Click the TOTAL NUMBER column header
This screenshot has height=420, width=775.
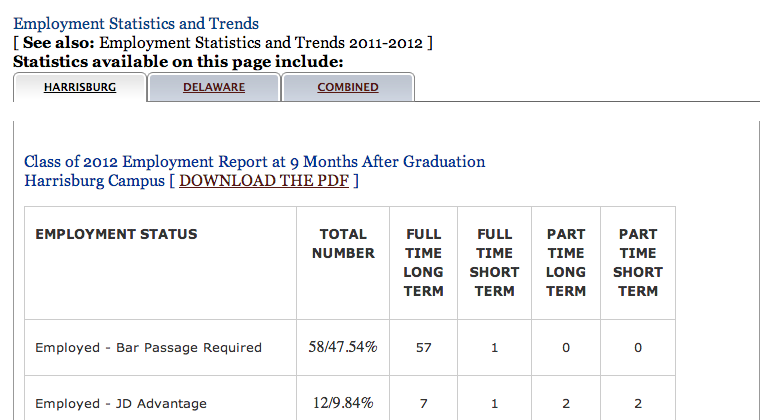343,244
